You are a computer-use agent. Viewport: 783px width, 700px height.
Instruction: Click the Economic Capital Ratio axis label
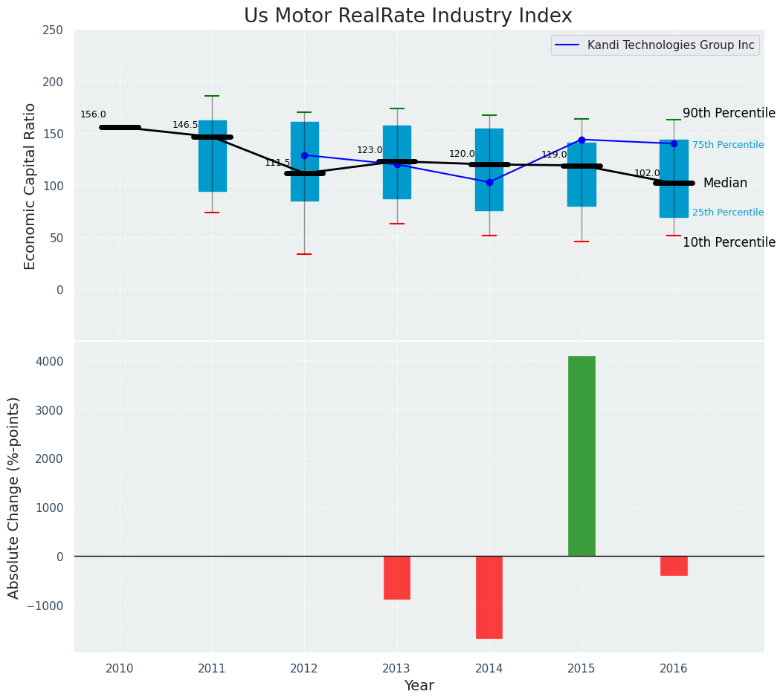(30, 186)
